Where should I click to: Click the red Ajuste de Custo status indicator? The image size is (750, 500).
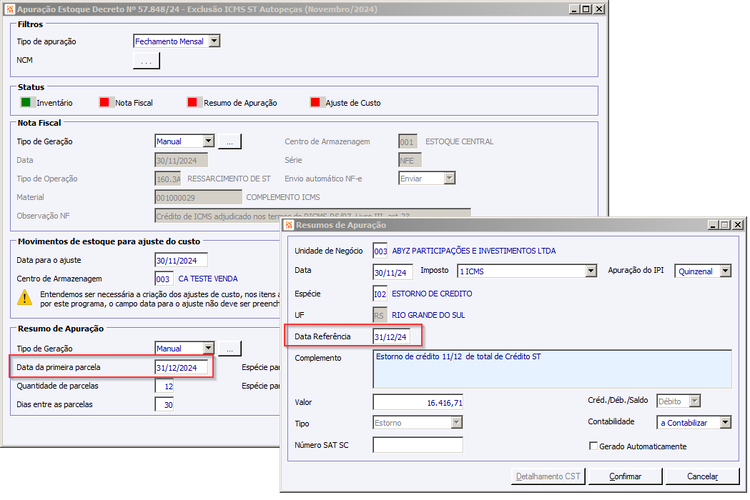pyautogui.click(x=315, y=102)
